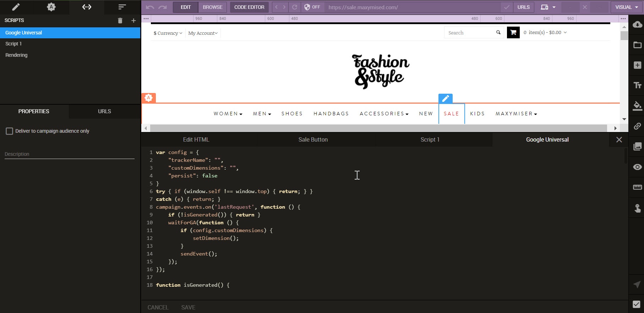The height and width of the screenshot is (313, 644).
Task: Click the search magnifier icon
Action: pos(498,33)
